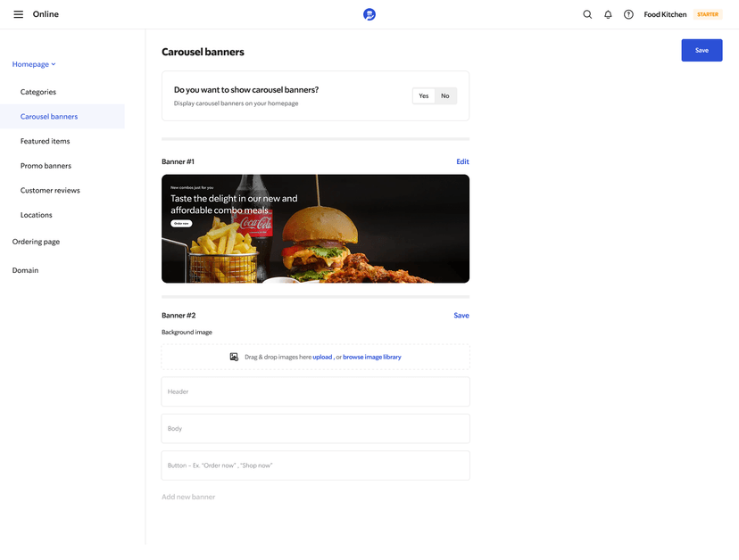Viewport: 739px width, 560px height.
Task: Collapse the Homepage section chevron
Action: [x=54, y=64]
